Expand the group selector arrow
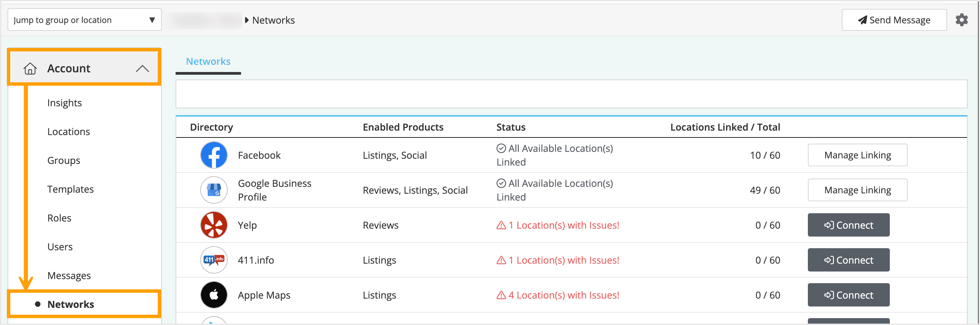 (x=152, y=20)
